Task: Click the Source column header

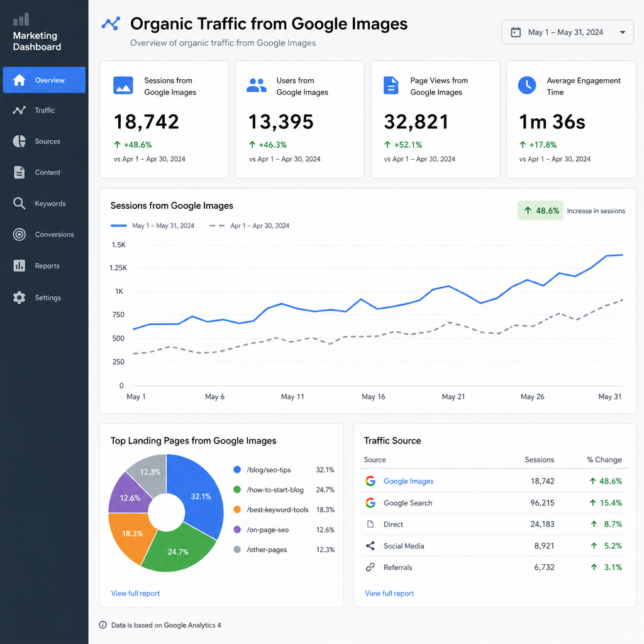Action: [x=375, y=460]
